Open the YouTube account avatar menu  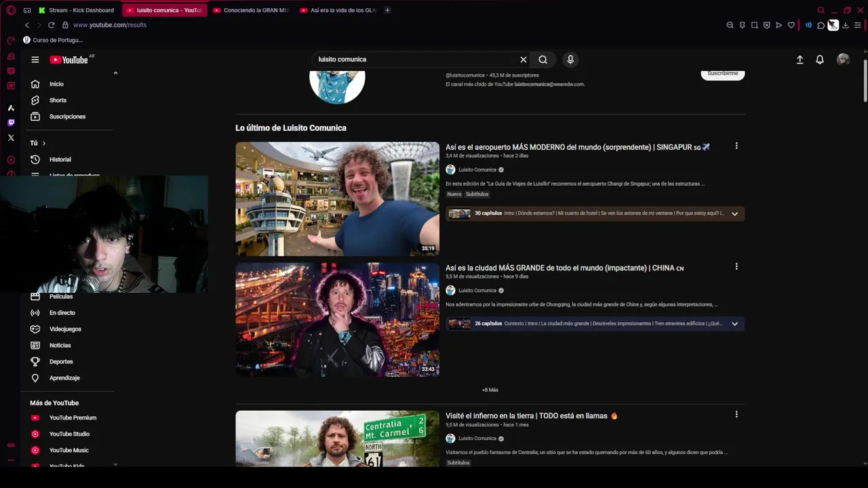(843, 60)
